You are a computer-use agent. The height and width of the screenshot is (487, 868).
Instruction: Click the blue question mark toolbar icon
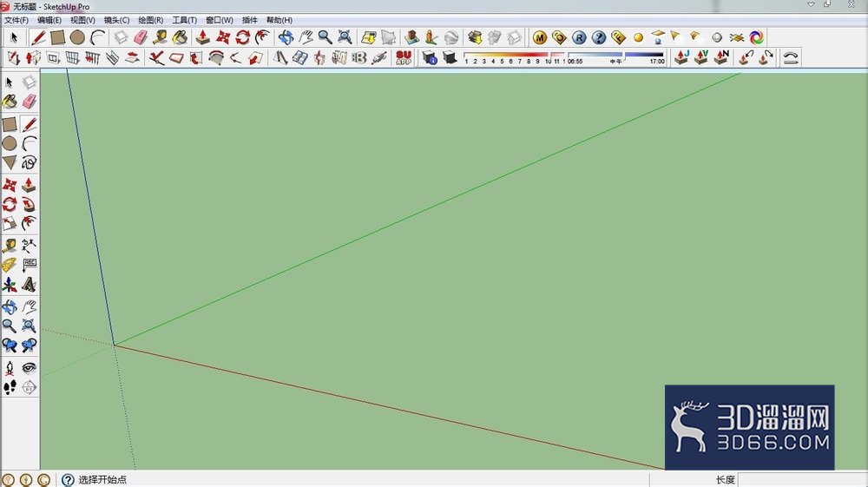tap(599, 37)
